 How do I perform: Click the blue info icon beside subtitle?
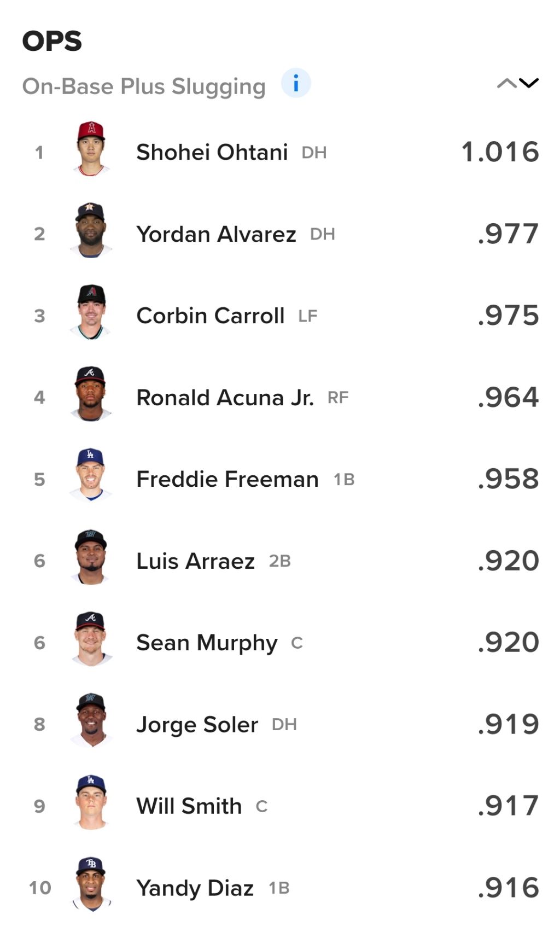296,84
